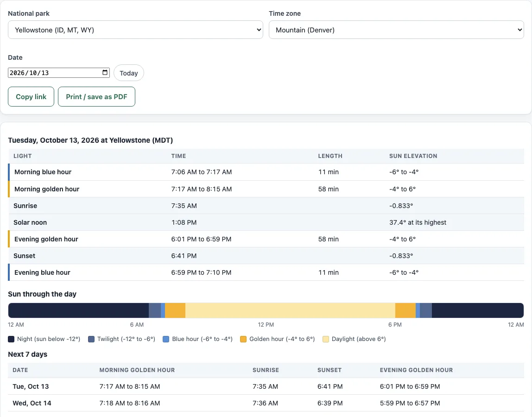Screen dimensions: 532x417
Task: Click the Daylight legend swatch
Action: [326, 339]
